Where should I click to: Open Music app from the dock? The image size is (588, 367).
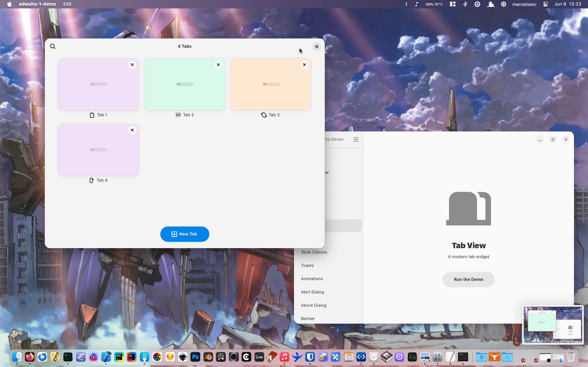pos(284,357)
